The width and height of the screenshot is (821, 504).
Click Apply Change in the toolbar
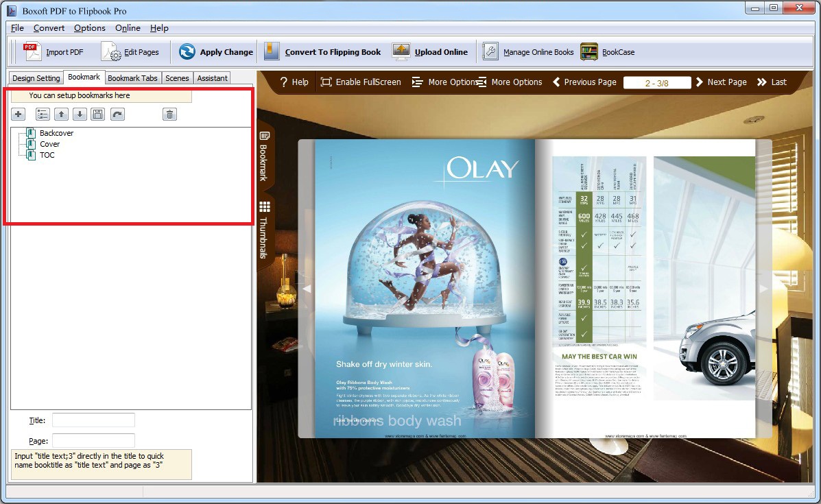pos(215,52)
